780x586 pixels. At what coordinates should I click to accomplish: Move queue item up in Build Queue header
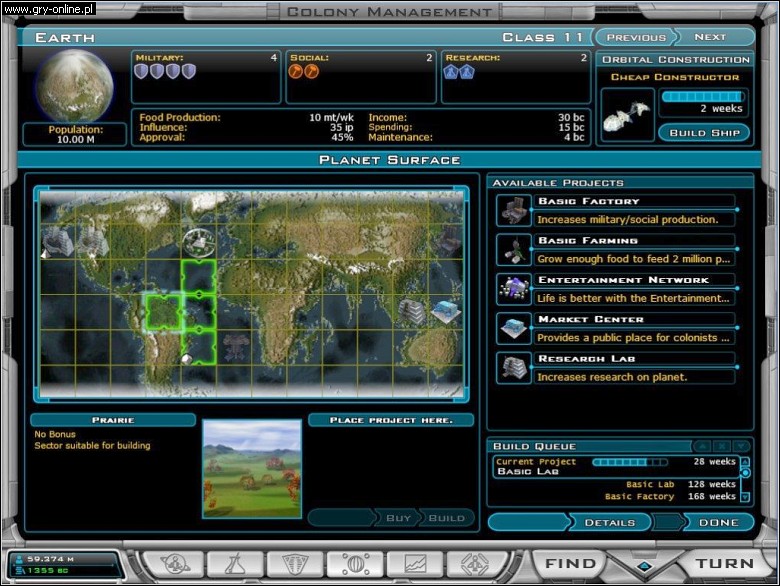[x=702, y=446]
